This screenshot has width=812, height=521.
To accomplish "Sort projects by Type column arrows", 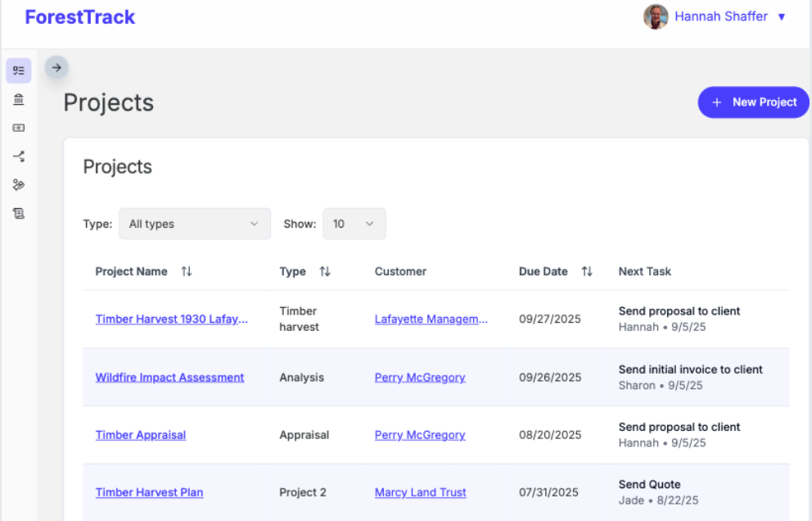I will pos(325,272).
